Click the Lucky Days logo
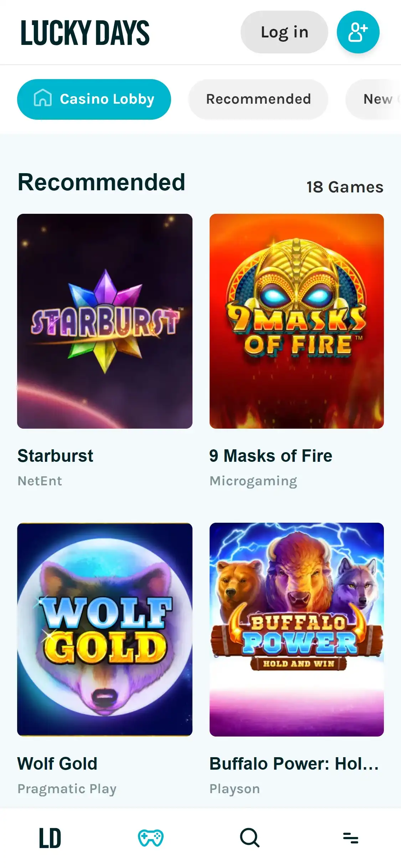 [85, 33]
